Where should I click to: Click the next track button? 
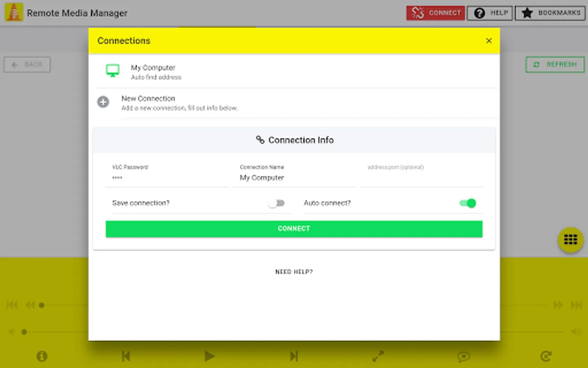(x=294, y=356)
